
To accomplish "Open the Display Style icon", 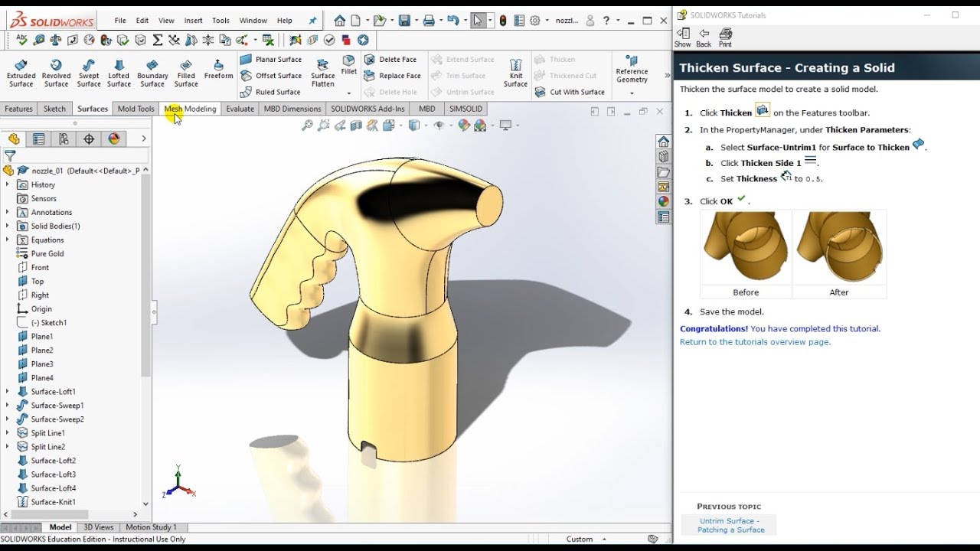I will (414, 126).
